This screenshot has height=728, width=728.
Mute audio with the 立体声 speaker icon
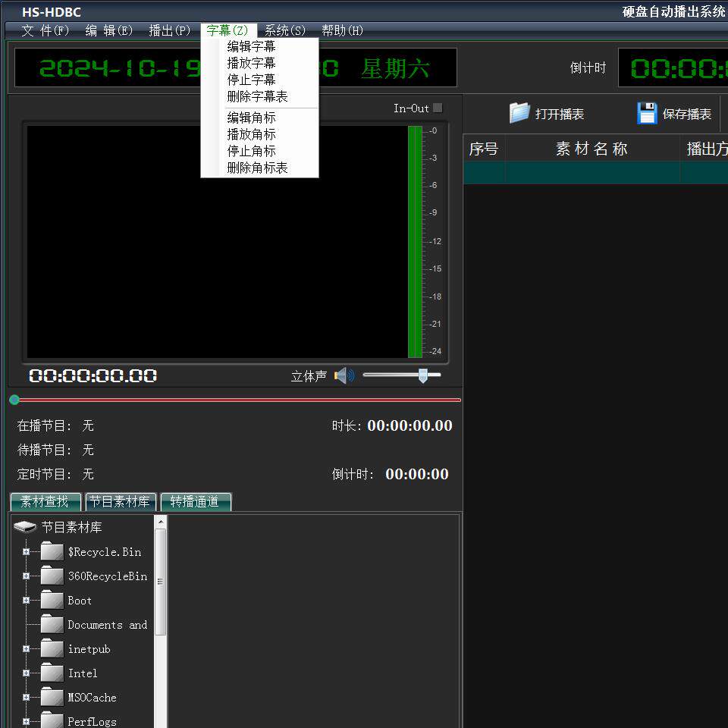pos(344,375)
